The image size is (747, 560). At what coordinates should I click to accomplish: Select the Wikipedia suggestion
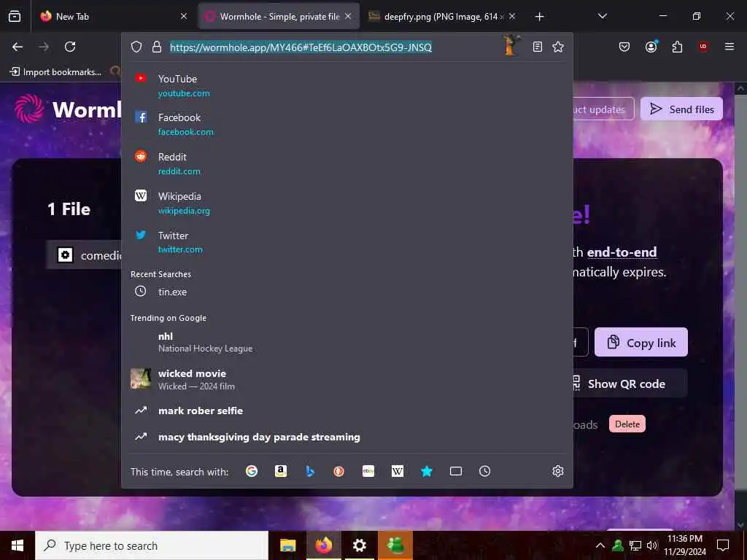tap(347, 203)
